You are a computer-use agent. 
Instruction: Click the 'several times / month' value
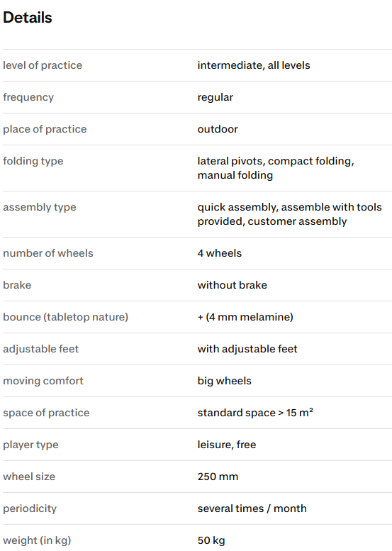pos(252,509)
